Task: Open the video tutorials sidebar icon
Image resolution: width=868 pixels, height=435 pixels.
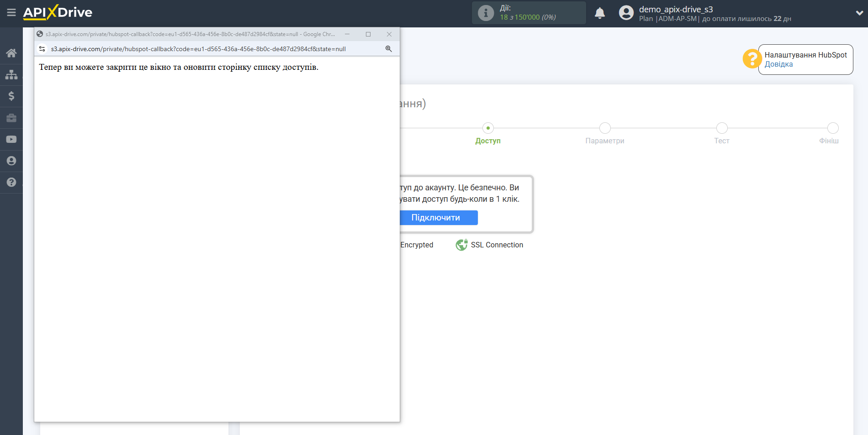Action: point(11,139)
